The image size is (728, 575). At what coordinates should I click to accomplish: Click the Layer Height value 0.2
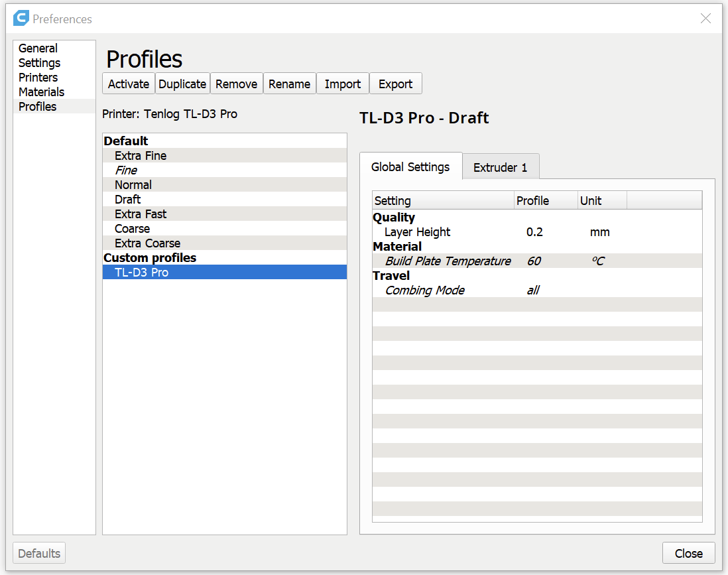[x=534, y=231]
